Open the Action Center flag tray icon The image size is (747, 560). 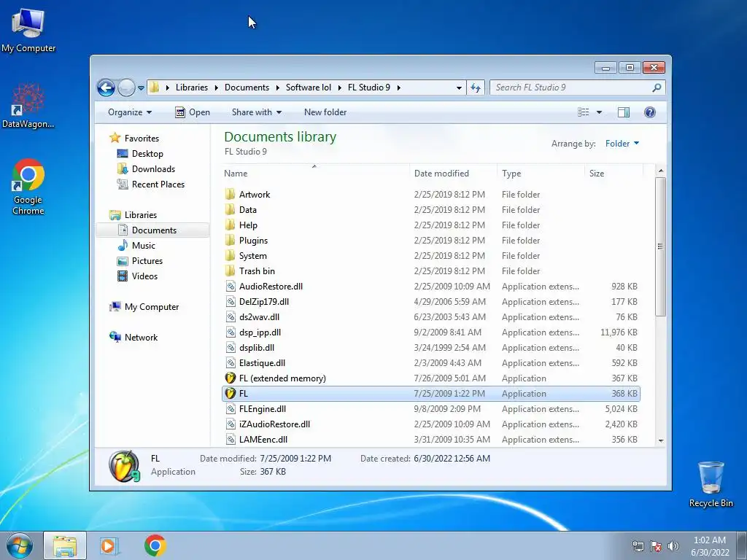656,546
